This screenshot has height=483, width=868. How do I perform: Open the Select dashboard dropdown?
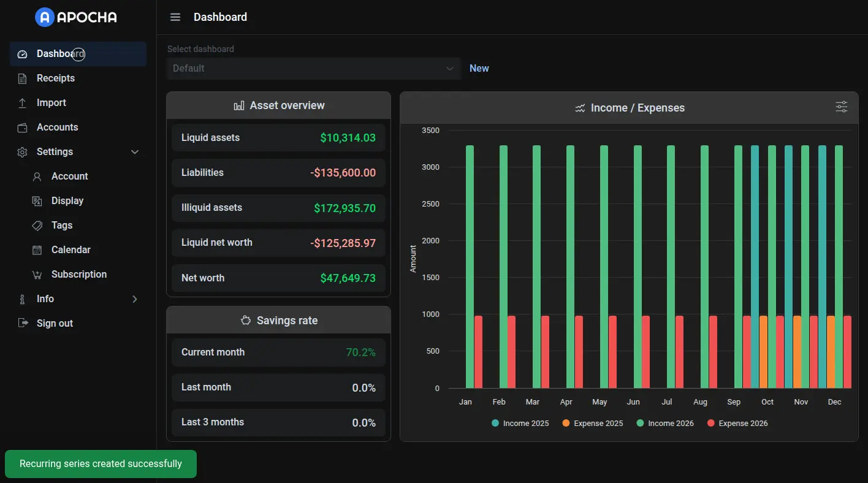[313, 69]
